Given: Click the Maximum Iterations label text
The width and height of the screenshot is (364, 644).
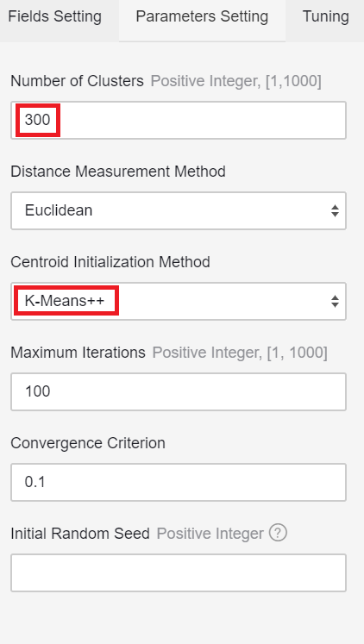Looking at the screenshot, I should (78, 353).
